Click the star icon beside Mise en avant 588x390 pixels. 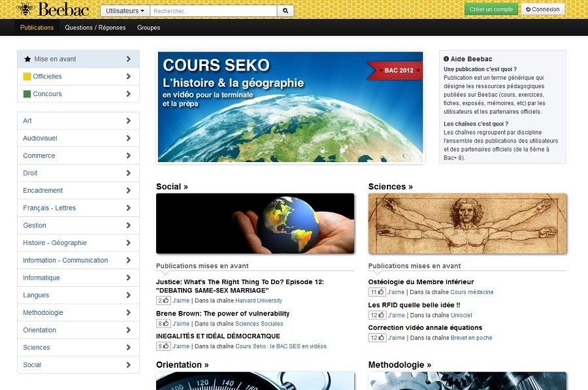click(27, 59)
